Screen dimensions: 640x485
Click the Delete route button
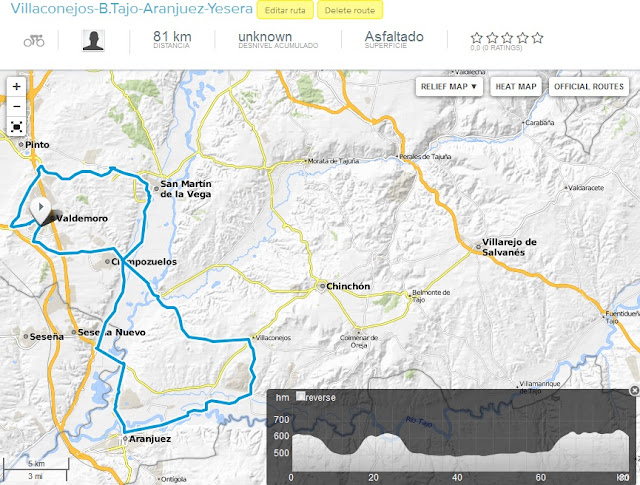coord(350,10)
